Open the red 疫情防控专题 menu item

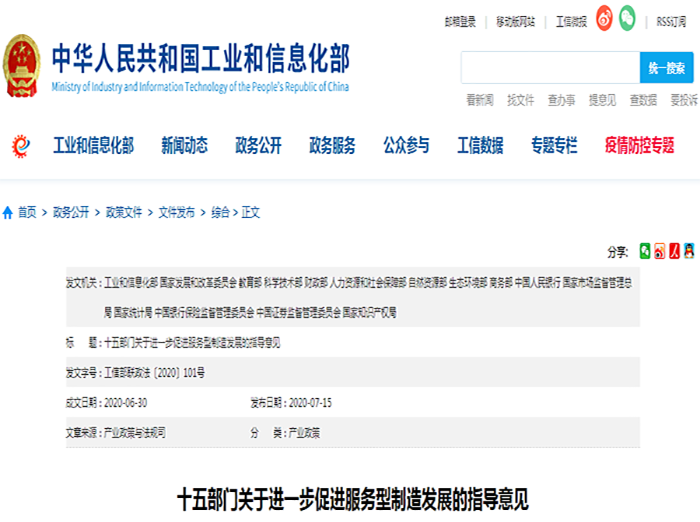pos(639,146)
